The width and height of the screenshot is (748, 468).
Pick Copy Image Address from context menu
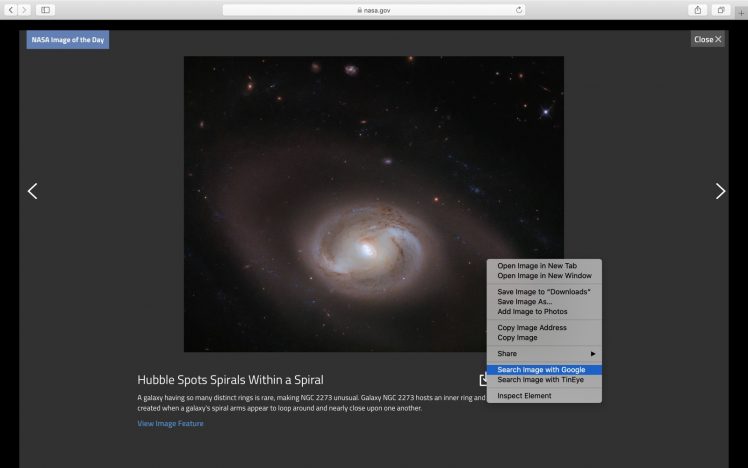pyautogui.click(x=532, y=328)
